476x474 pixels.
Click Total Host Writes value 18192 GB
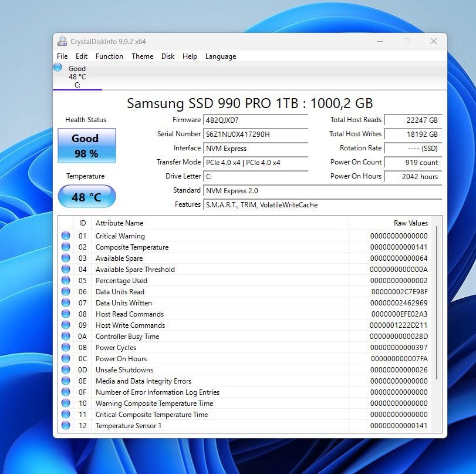(x=413, y=134)
